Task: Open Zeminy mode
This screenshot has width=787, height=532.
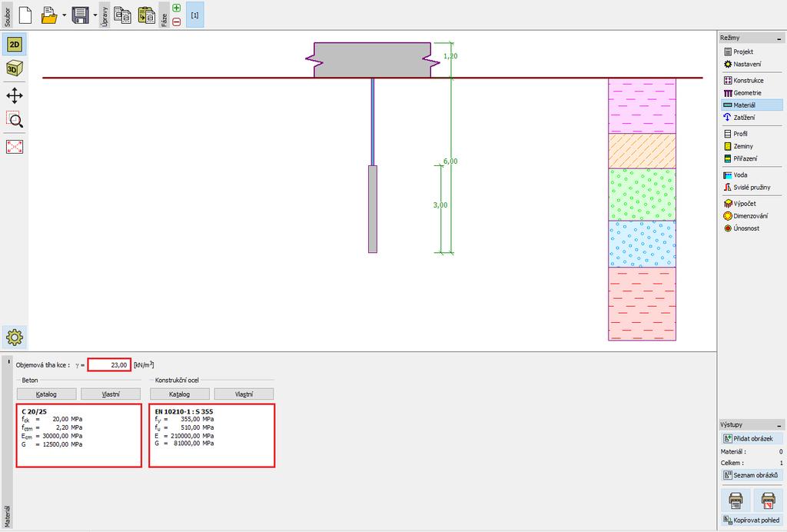Action: [752, 146]
